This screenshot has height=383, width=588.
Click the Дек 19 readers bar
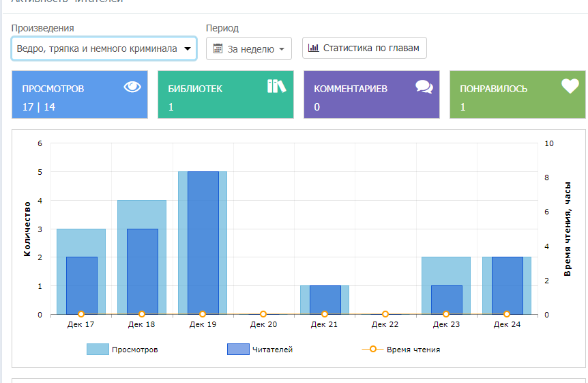(203, 242)
